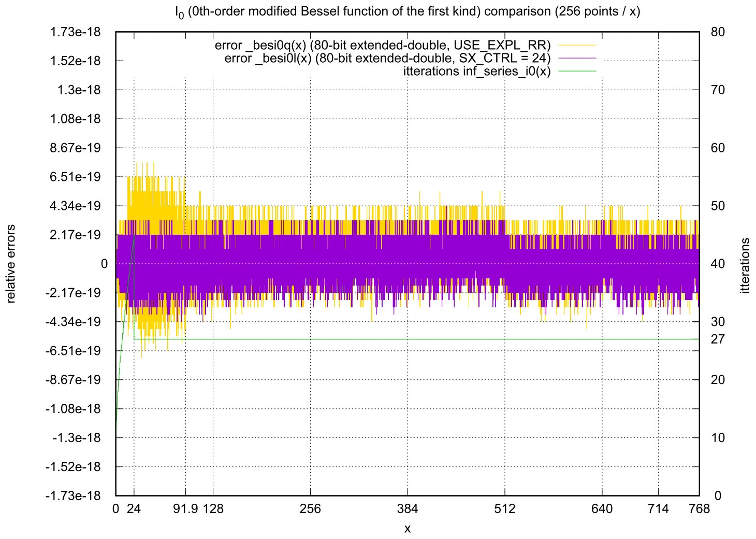Click the 512 x-axis tick label
The height and width of the screenshot is (539, 756).
[505, 509]
